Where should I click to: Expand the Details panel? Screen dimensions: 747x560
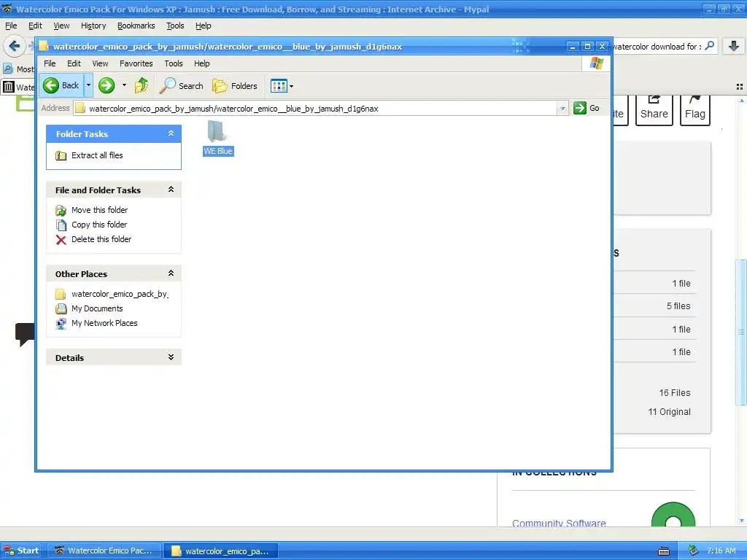(x=171, y=357)
